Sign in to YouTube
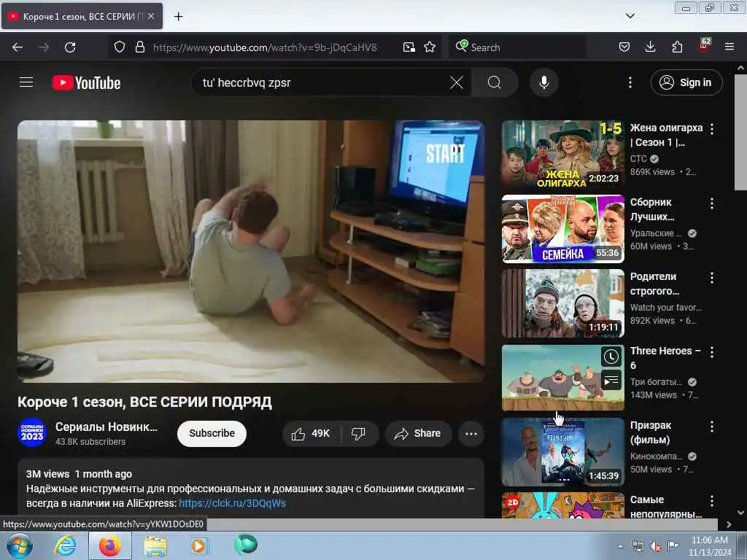 tap(686, 83)
